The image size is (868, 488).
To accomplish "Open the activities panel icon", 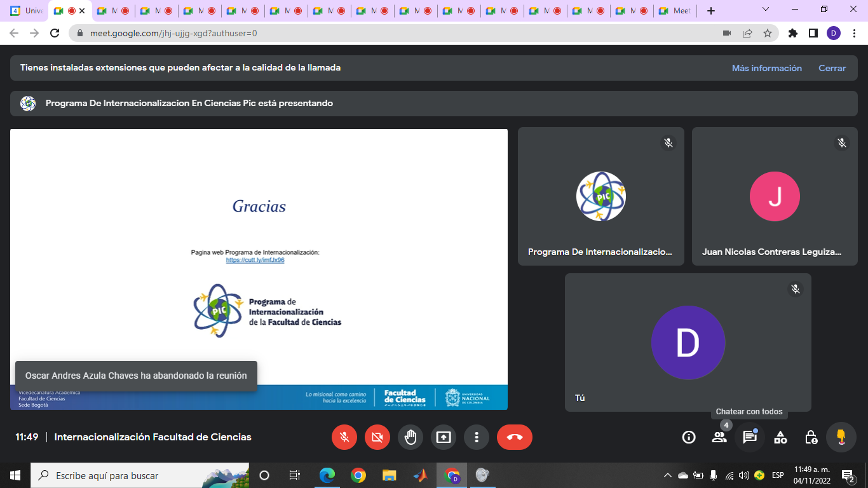I will point(780,437).
